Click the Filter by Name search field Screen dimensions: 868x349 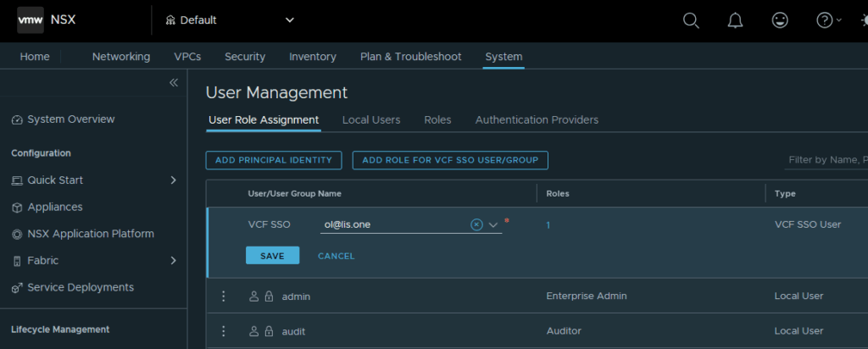[x=825, y=160]
